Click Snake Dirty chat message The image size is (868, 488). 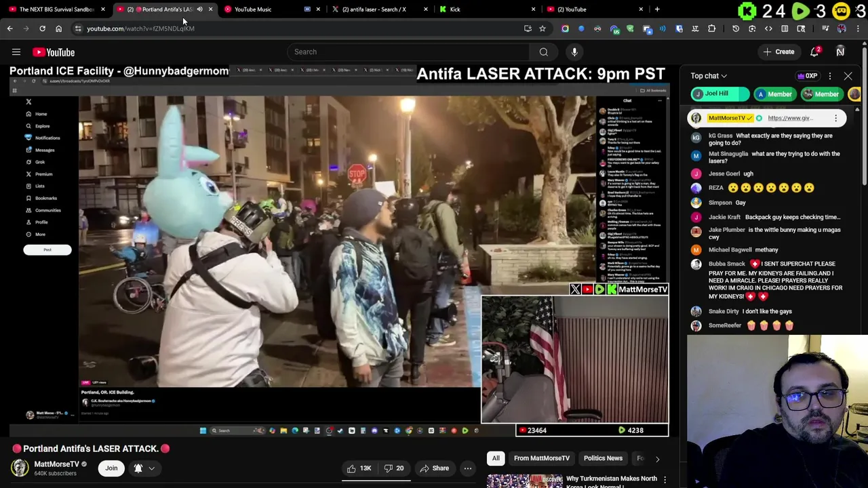click(767, 311)
